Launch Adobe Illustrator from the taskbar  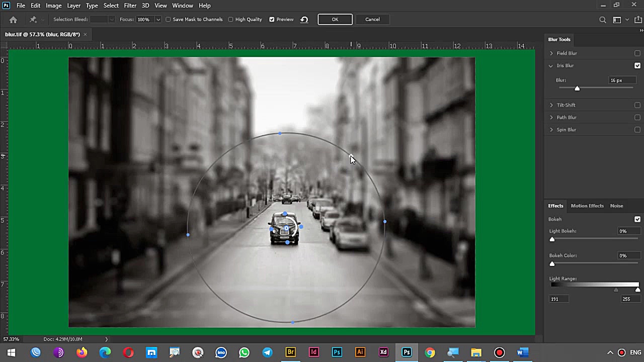[360, 352]
